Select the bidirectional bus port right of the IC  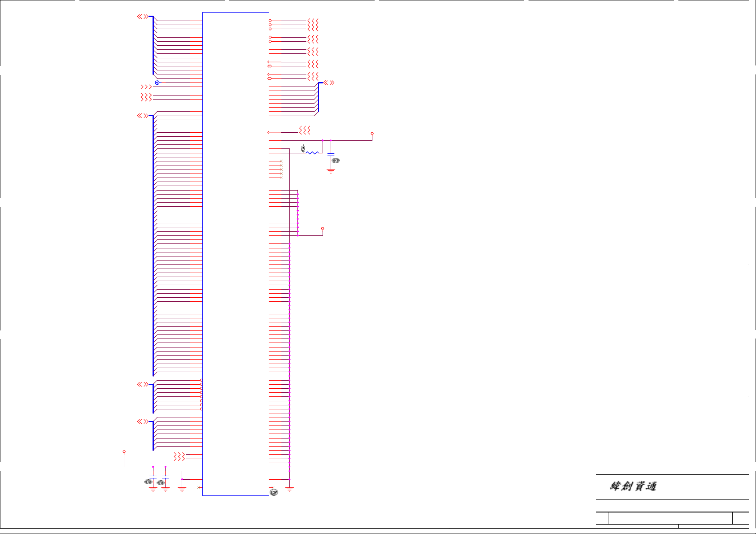point(329,82)
